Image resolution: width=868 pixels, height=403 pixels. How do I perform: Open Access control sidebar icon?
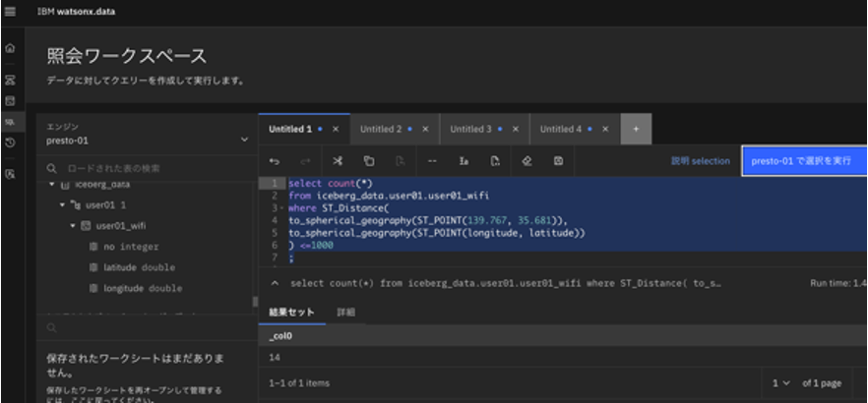(x=10, y=174)
